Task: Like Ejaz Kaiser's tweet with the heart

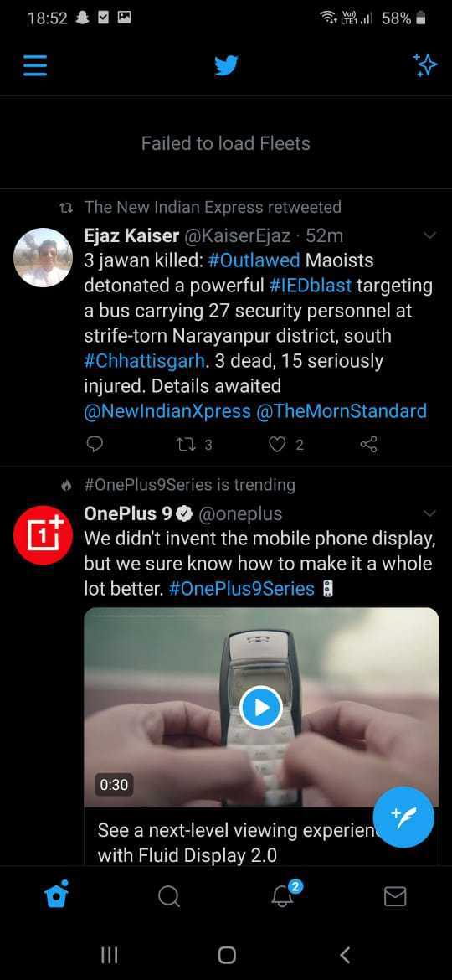Action: pyautogui.click(x=285, y=445)
